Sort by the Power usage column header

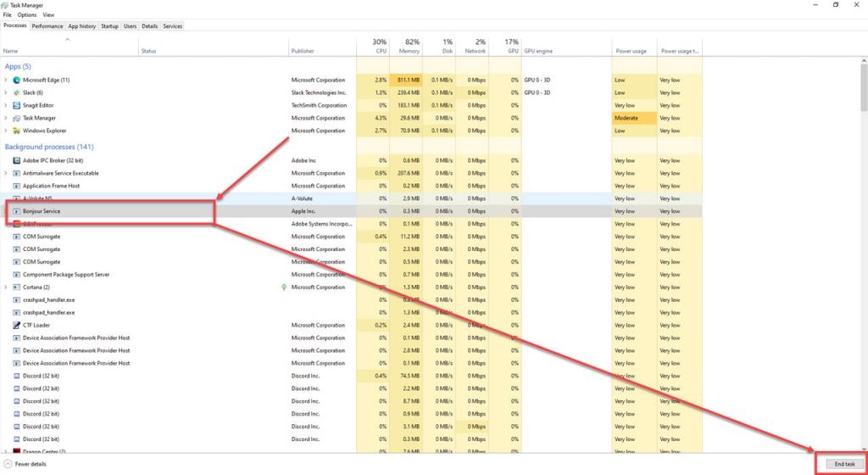pos(634,47)
